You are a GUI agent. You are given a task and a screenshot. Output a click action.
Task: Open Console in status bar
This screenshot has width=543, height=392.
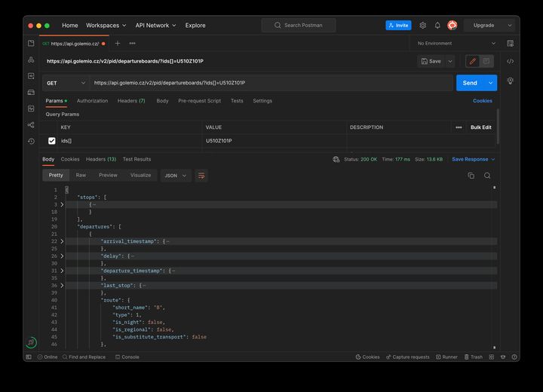(127, 357)
